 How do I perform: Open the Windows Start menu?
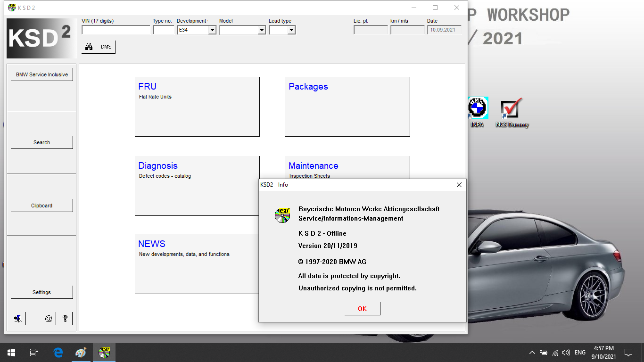[11, 353]
